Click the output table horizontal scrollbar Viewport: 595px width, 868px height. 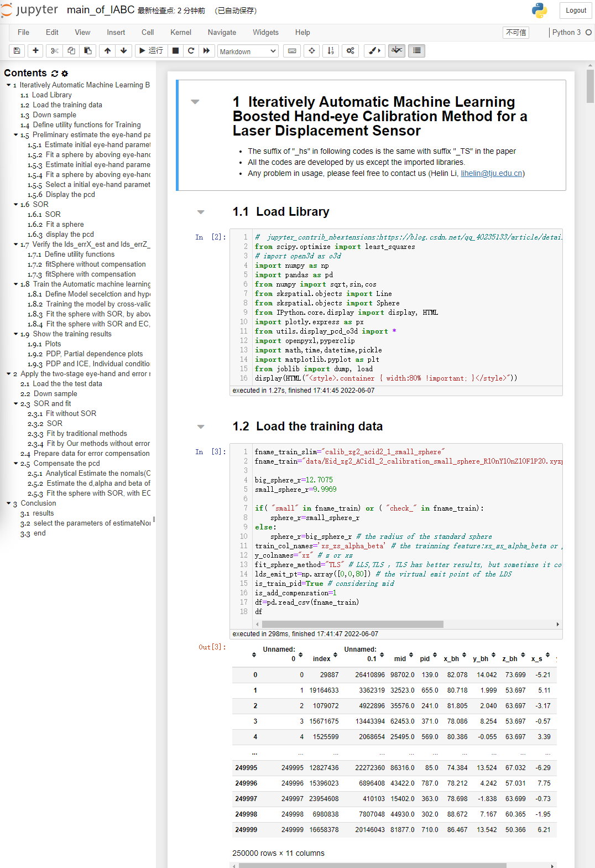(x=373, y=865)
